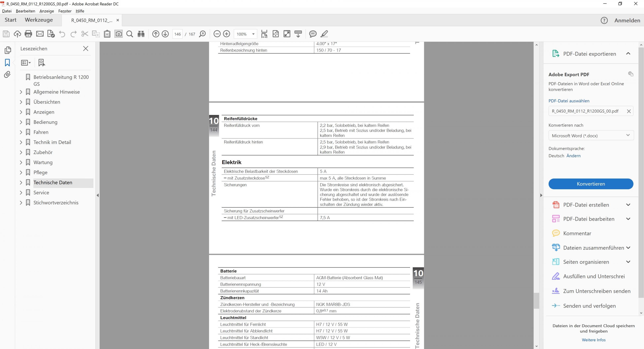Open the 100% zoom level dropdown
644x349 pixels.
click(x=253, y=34)
